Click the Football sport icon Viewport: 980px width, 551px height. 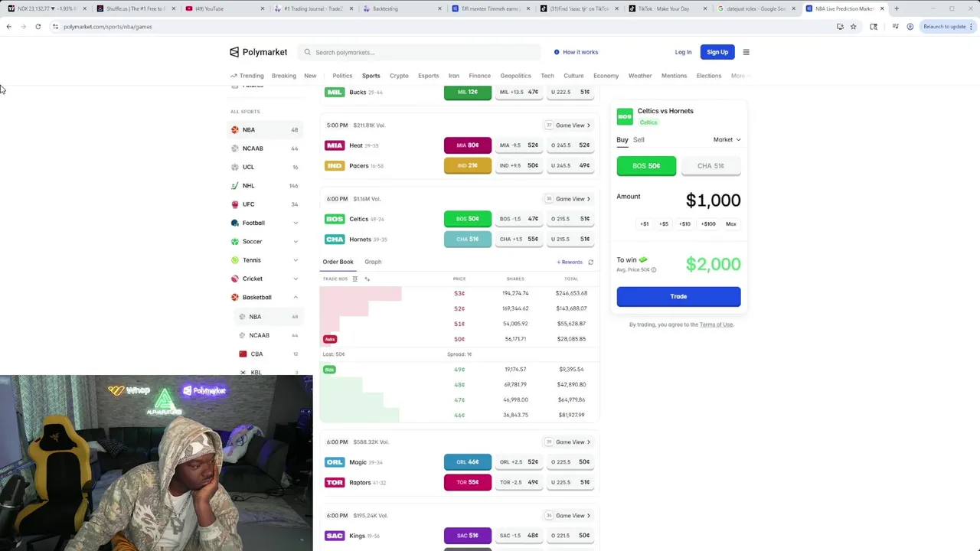pos(235,223)
